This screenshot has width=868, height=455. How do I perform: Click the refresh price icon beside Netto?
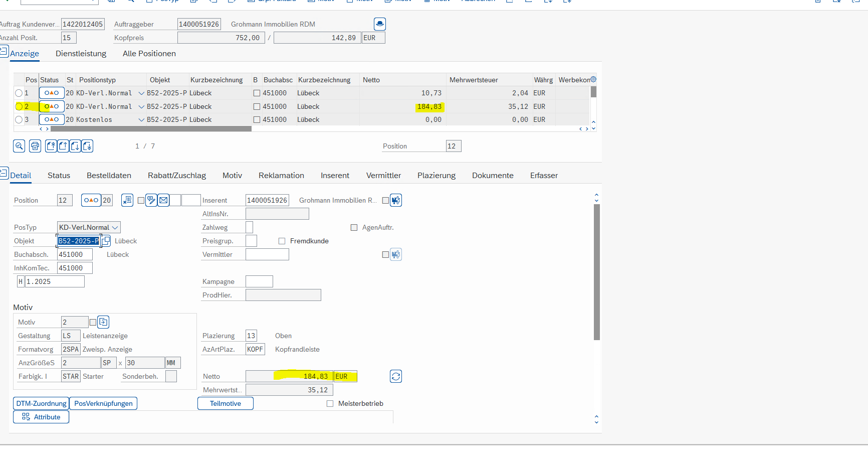[x=396, y=376]
